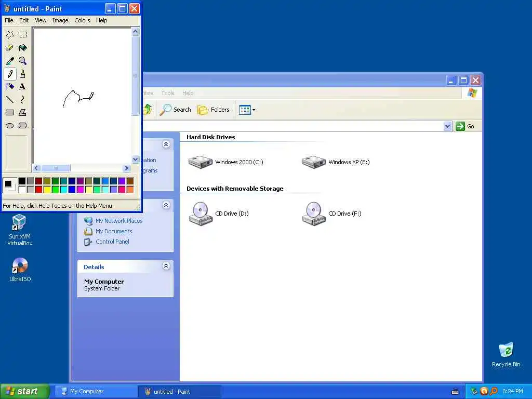Select the Recycle Bin desktop icon
The width and height of the screenshot is (532, 399).
click(x=506, y=355)
